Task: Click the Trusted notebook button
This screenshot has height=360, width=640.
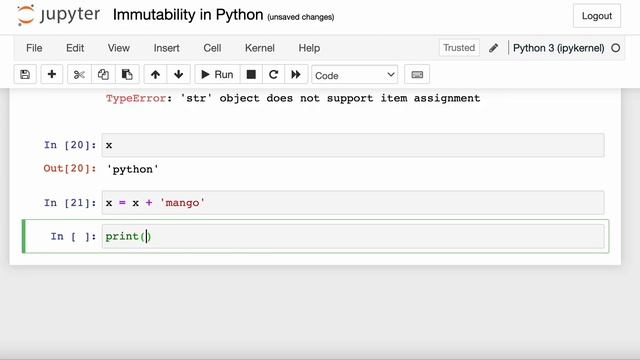Action: (x=459, y=48)
